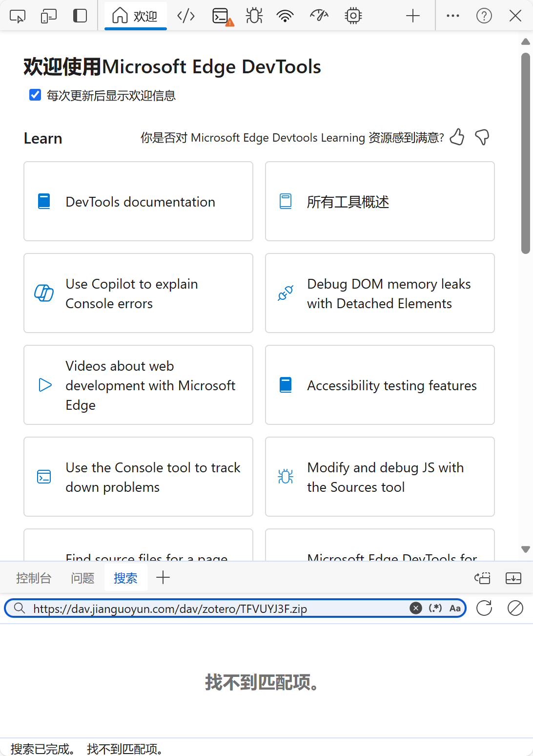This screenshot has width=533, height=756.
Task: Open Videos about web development card
Action: pyautogui.click(x=138, y=385)
